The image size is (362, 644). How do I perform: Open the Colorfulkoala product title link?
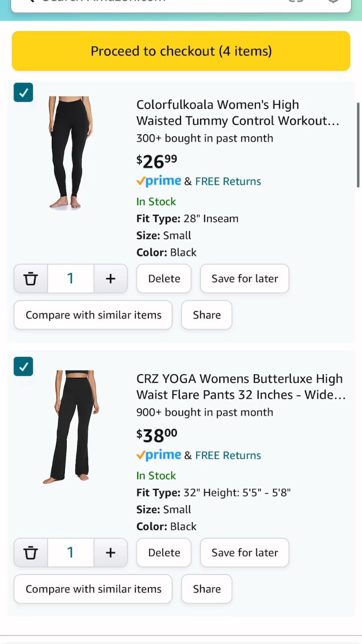point(237,113)
